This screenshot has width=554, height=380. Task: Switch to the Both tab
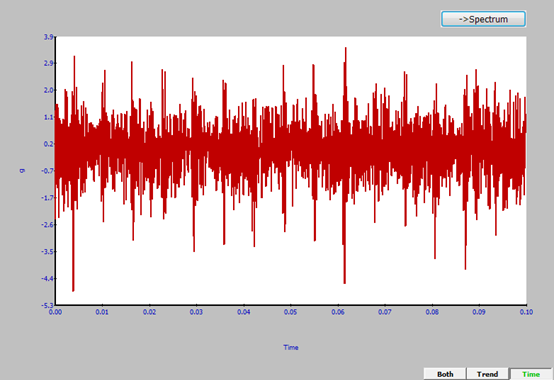pos(445,374)
